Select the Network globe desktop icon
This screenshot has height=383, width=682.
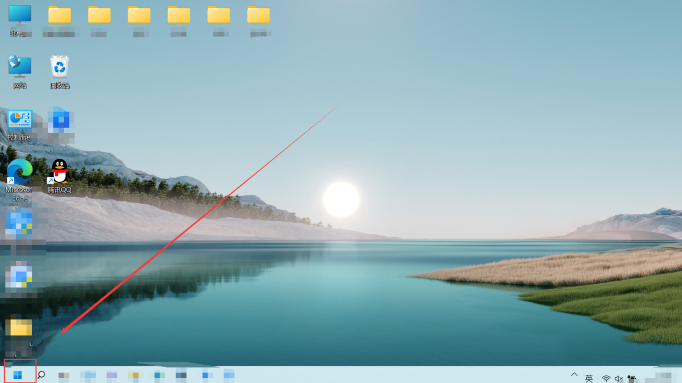[x=20, y=72]
